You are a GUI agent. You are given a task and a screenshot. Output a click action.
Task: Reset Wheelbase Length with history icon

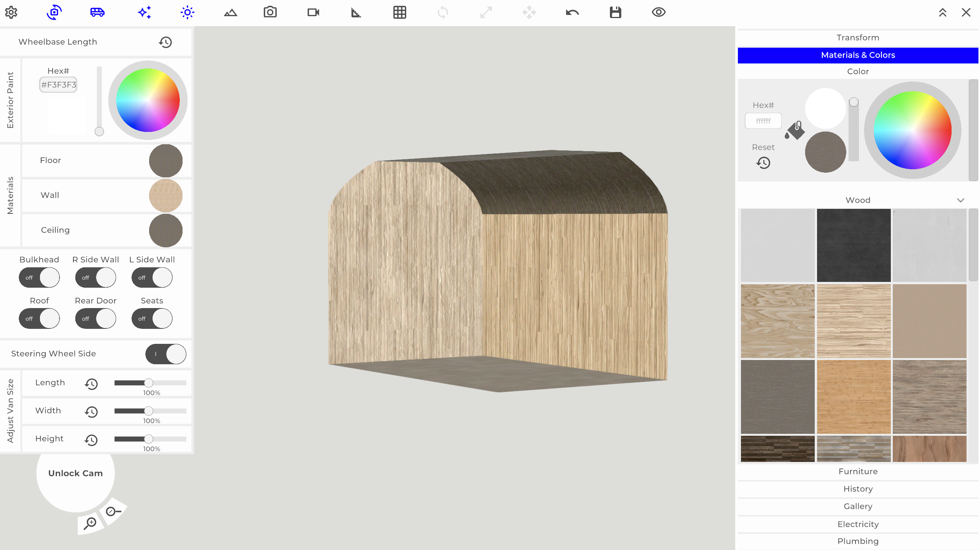pos(165,42)
